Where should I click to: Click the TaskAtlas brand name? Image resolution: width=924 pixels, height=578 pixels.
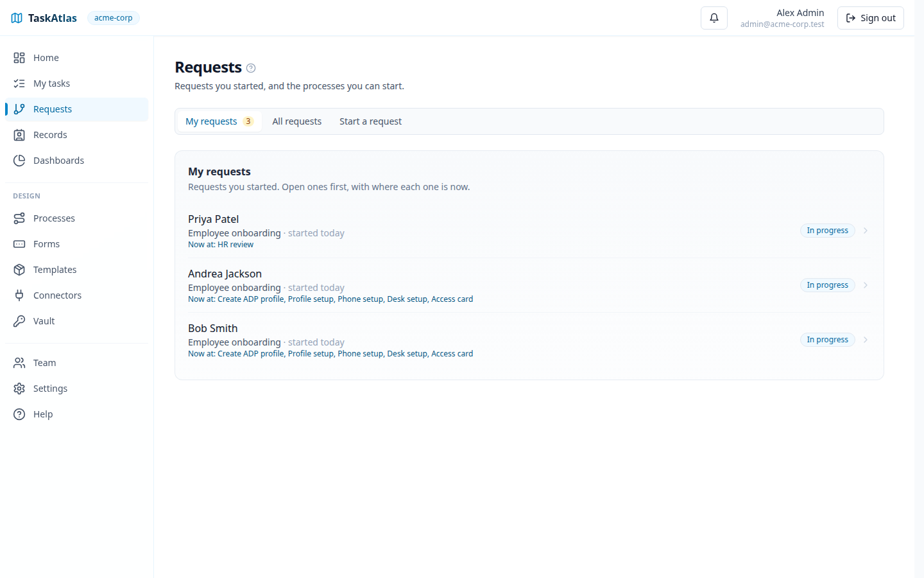53,18
